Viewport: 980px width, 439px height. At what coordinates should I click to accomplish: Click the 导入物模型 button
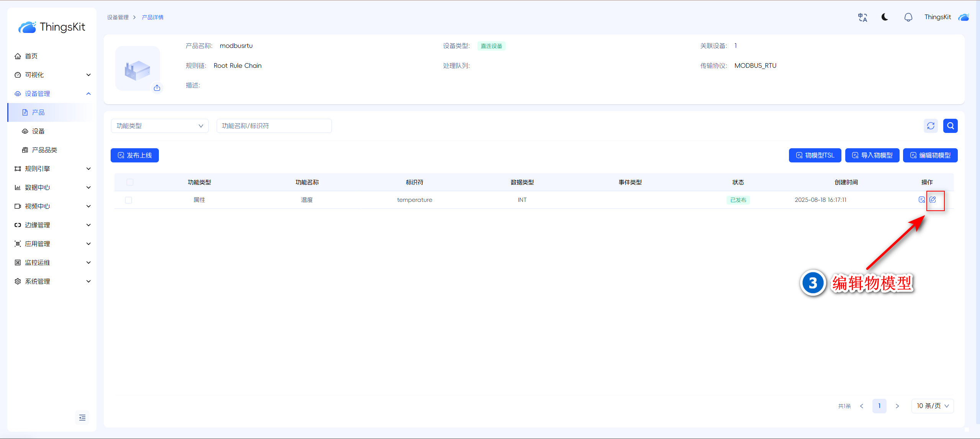pyautogui.click(x=872, y=155)
